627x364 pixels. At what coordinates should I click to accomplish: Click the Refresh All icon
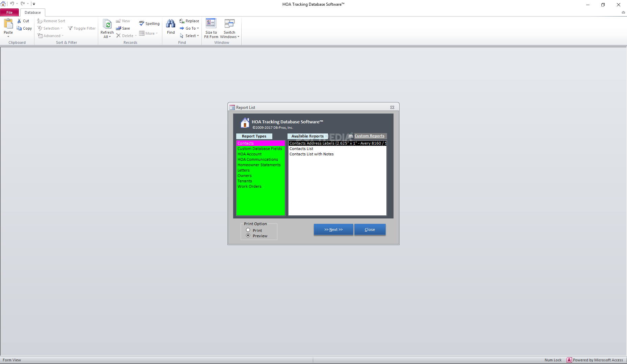[x=107, y=24]
